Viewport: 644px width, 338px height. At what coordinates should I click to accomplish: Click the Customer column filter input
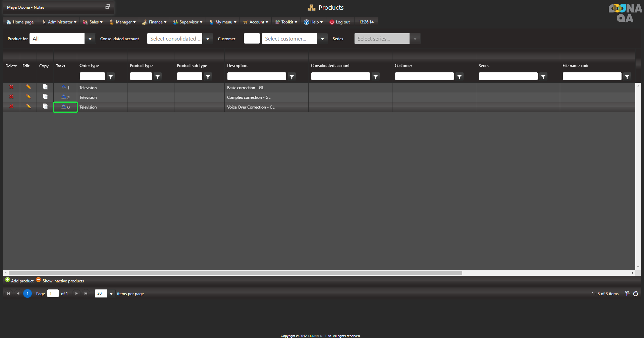pyautogui.click(x=424, y=77)
